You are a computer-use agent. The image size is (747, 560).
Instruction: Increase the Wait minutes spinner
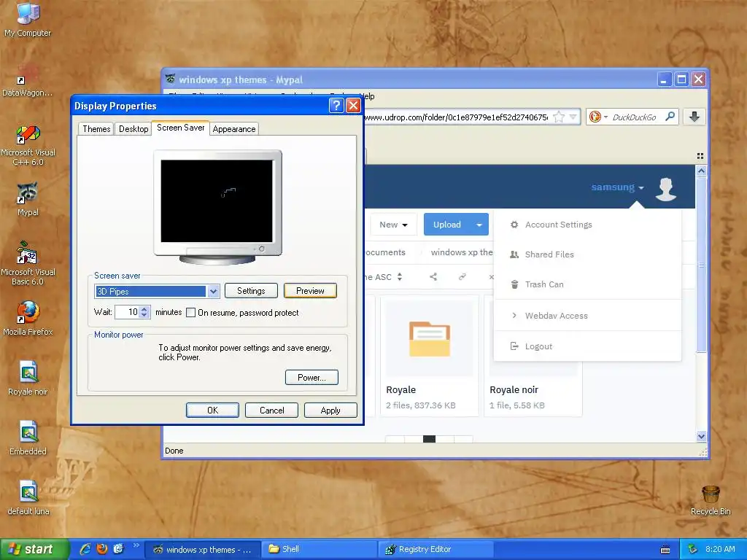144,308
